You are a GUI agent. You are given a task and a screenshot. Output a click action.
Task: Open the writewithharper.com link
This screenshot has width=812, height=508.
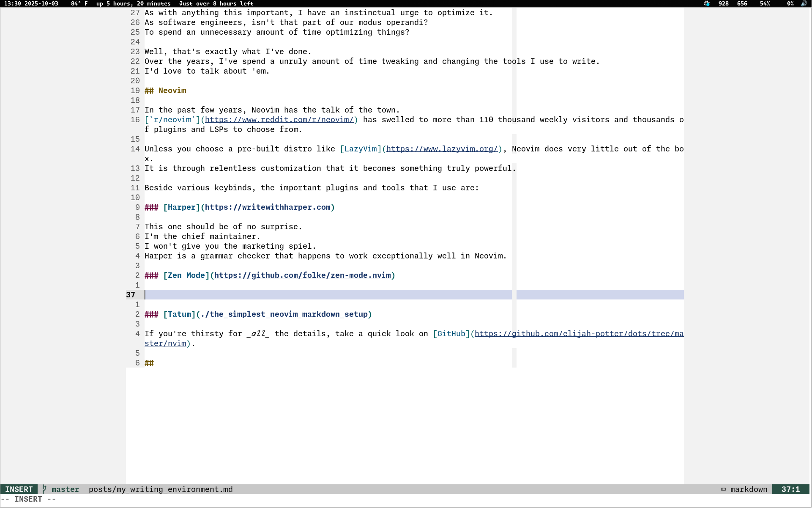pos(268,207)
